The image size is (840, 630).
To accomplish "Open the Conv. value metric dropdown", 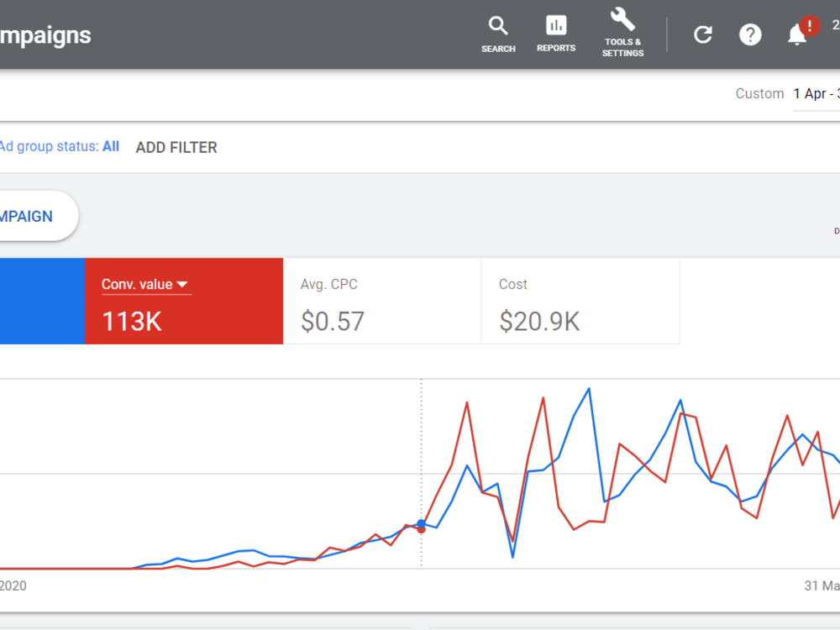I will coord(145,285).
